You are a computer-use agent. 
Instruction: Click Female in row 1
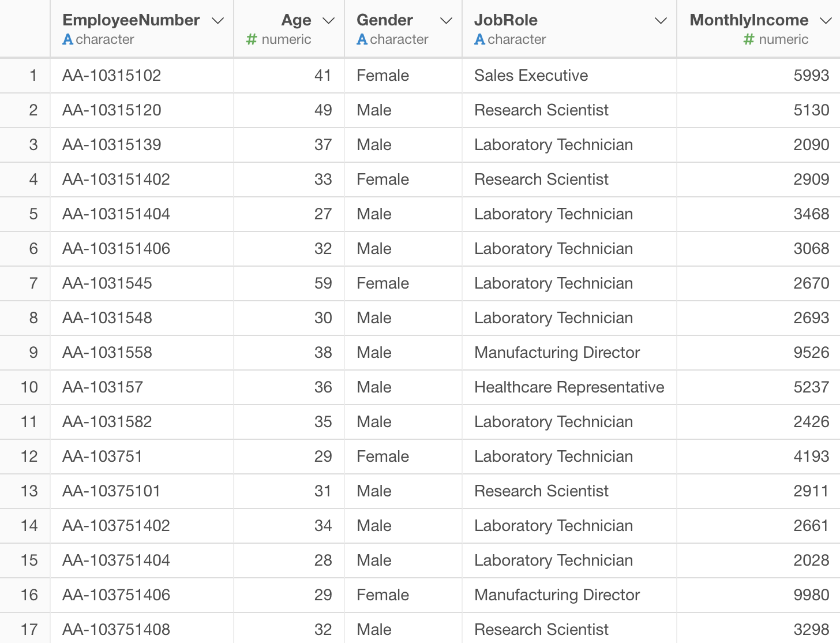(x=382, y=76)
